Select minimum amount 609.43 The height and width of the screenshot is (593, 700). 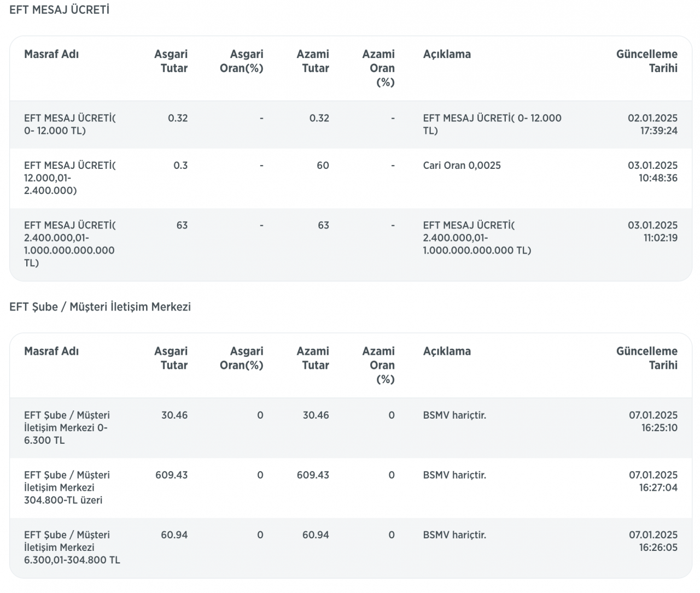pyautogui.click(x=171, y=475)
